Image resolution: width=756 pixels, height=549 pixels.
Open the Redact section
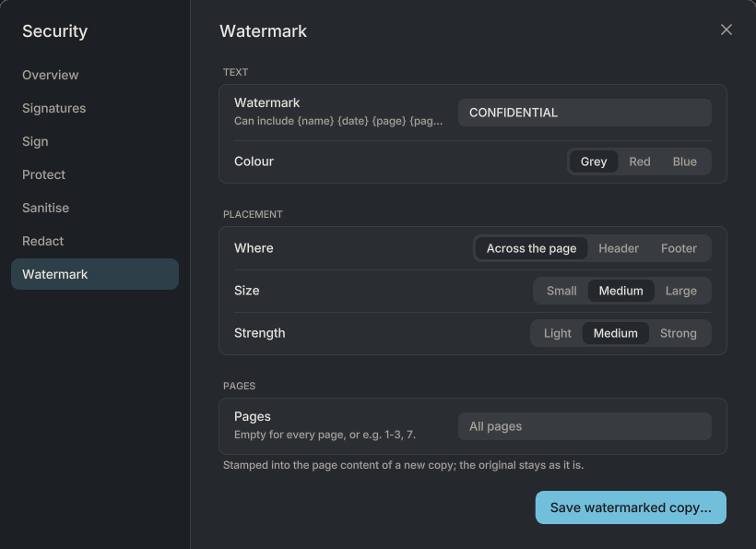pos(95,241)
